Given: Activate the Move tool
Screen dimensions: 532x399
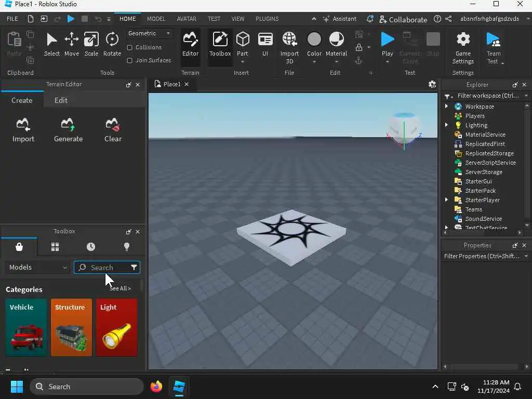Looking at the screenshot, I should tap(72, 45).
